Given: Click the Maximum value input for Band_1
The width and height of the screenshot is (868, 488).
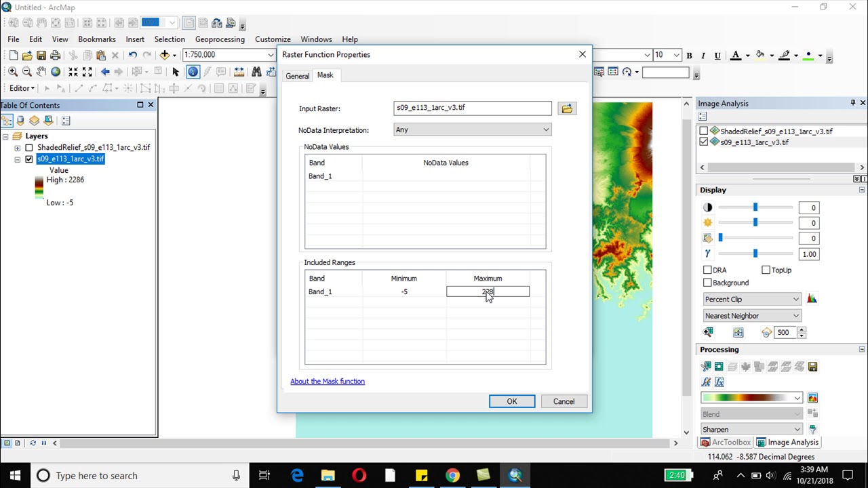Looking at the screenshot, I should pyautogui.click(x=488, y=291).
